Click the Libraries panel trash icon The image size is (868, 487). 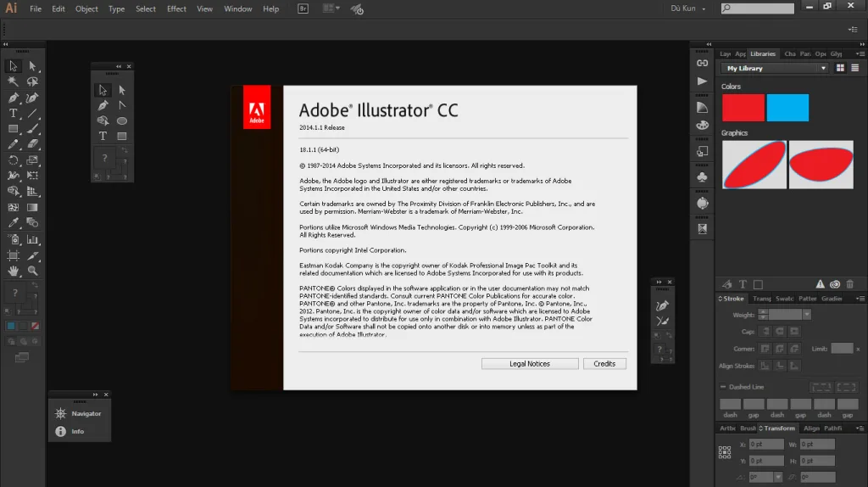pos(849,284)
